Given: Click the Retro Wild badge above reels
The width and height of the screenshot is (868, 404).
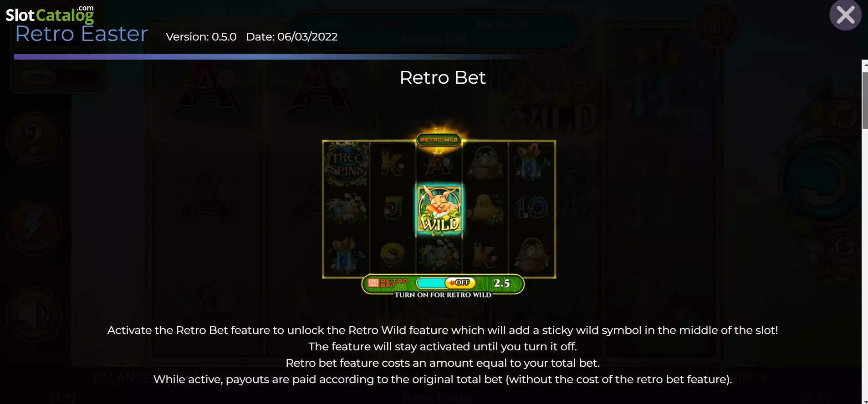Looking at the screenshot, I should 439,140.
